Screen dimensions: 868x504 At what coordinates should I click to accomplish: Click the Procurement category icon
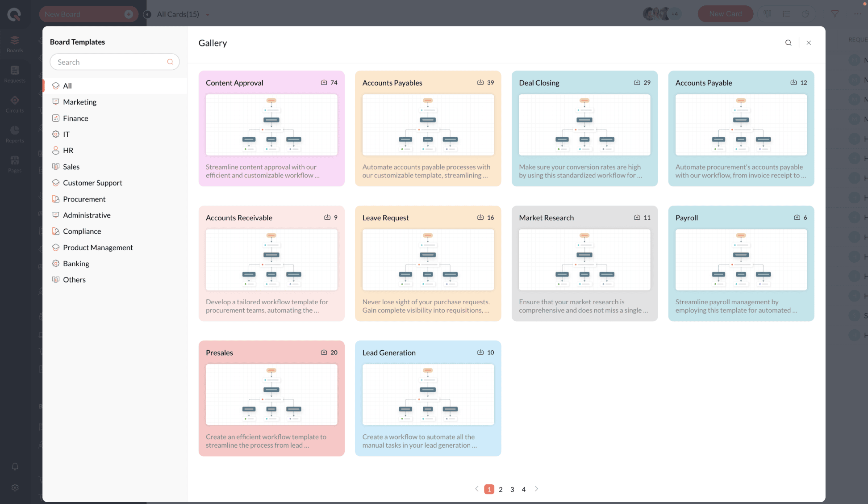click(56, 199)
